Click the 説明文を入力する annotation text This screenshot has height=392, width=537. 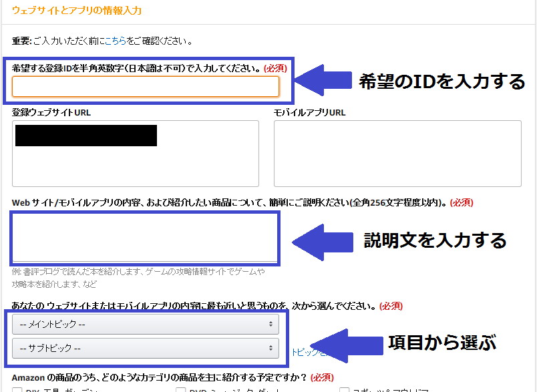tap(435, 240)
